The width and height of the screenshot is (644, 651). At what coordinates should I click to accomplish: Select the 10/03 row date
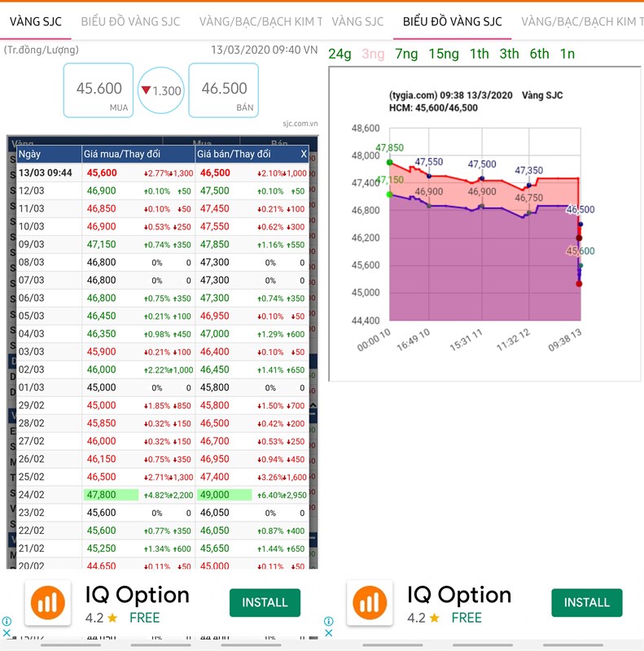(x=31, y=226)
